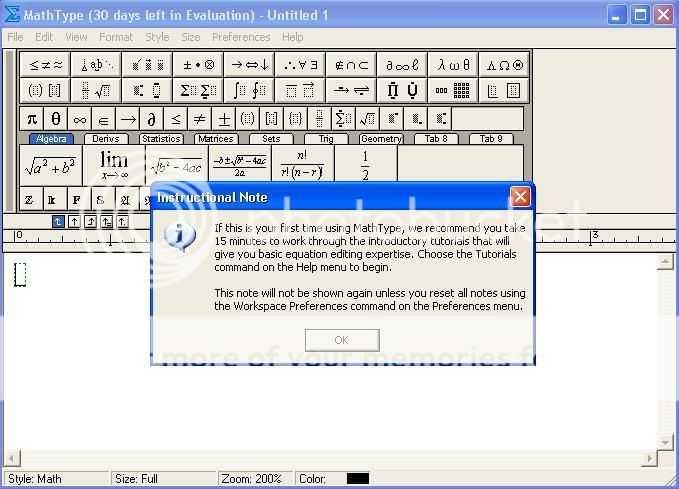Insert the one-half fraction template
Viewport: 679px width, 489px height.
tap(365, 165)
